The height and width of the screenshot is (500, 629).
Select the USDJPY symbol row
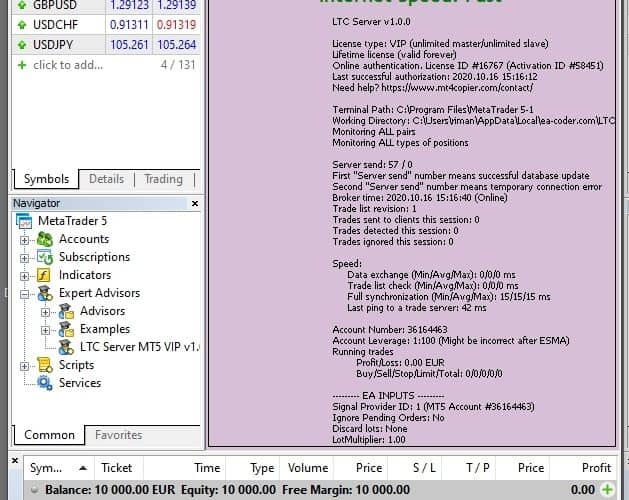coord(106,45)
